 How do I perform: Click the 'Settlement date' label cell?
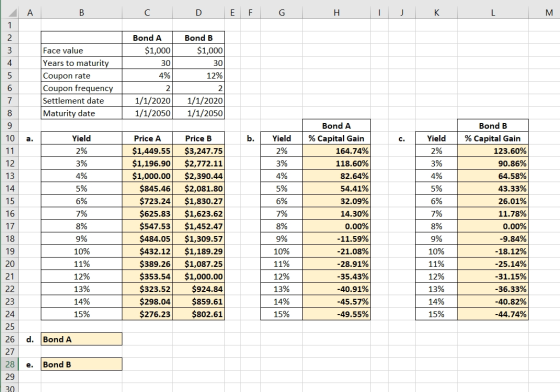[x=81, y=101]
